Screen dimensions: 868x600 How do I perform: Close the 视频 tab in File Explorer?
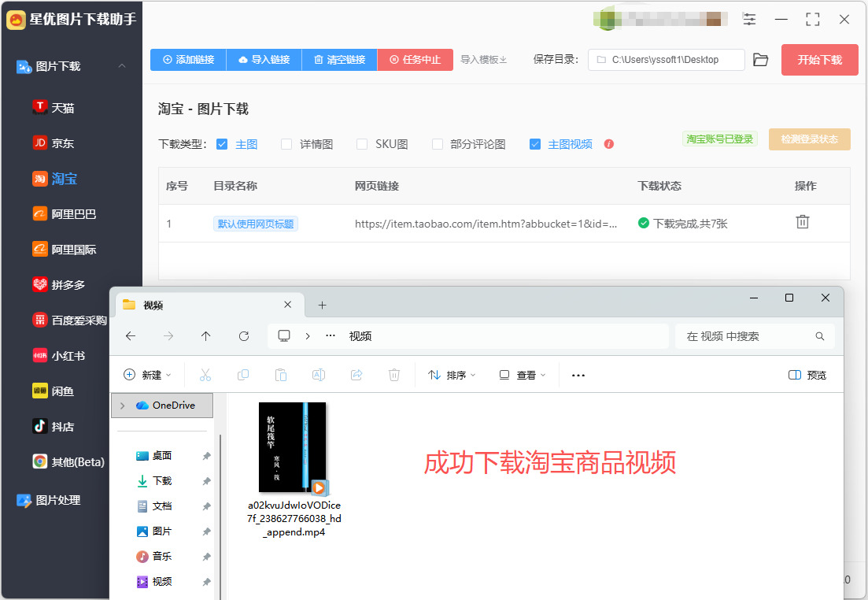tap(287, 304)
